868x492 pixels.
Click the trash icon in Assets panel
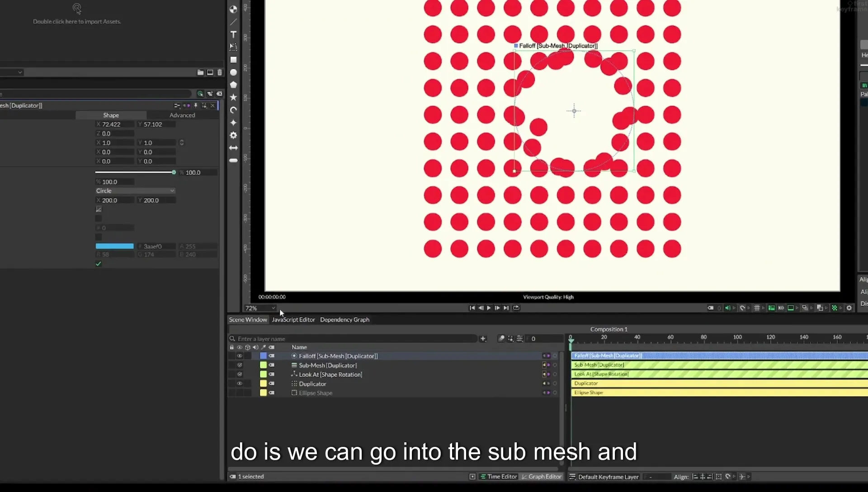[220, 72]
